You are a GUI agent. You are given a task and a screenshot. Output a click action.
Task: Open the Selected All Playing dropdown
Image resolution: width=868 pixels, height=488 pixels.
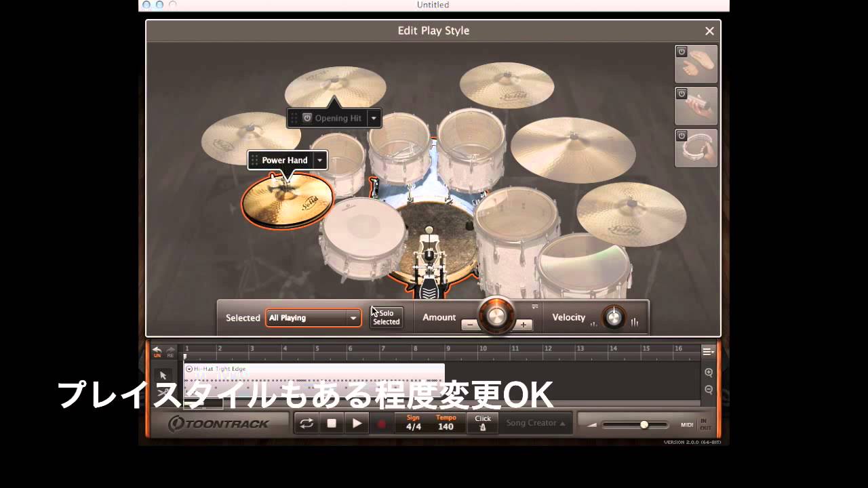313,318
